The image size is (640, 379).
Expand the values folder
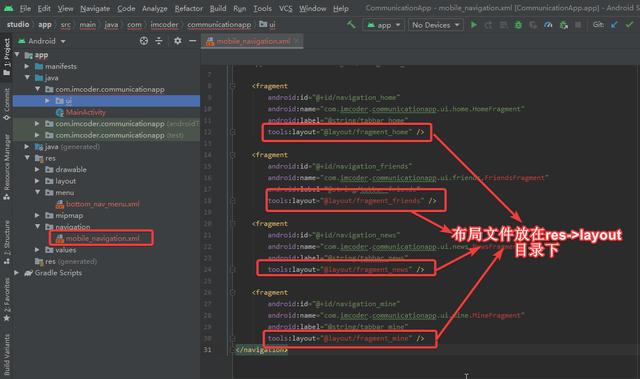[x=37, y=250]
